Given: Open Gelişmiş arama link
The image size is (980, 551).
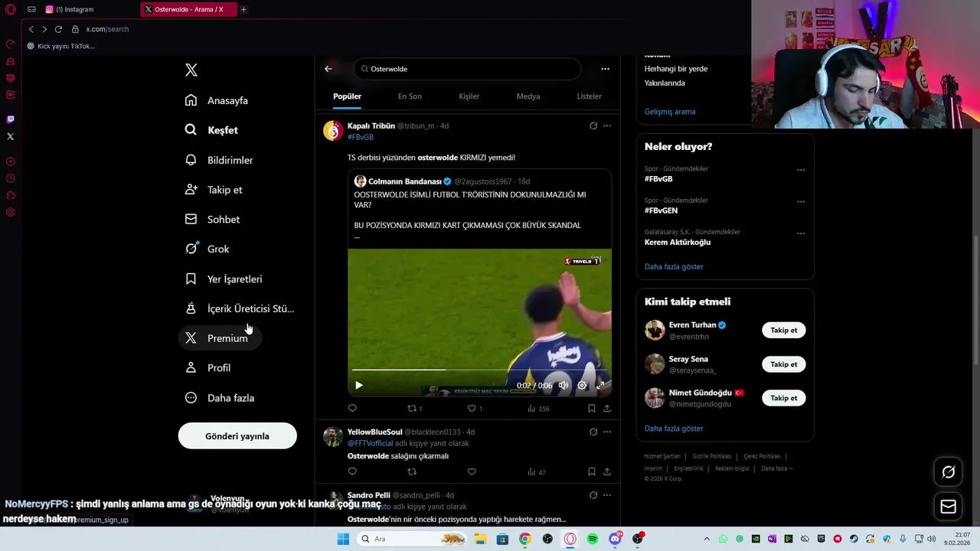Looking at the screenshot, I should point(670,112).
